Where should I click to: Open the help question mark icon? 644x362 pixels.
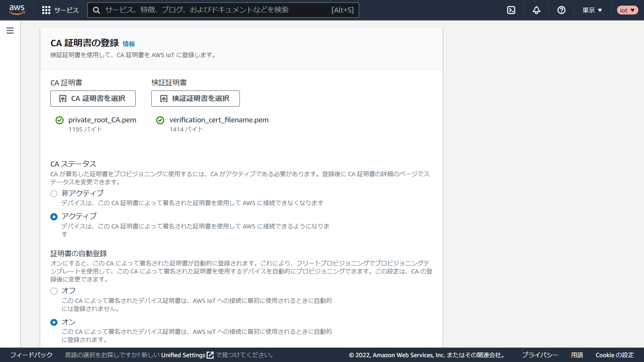point(561,10)
